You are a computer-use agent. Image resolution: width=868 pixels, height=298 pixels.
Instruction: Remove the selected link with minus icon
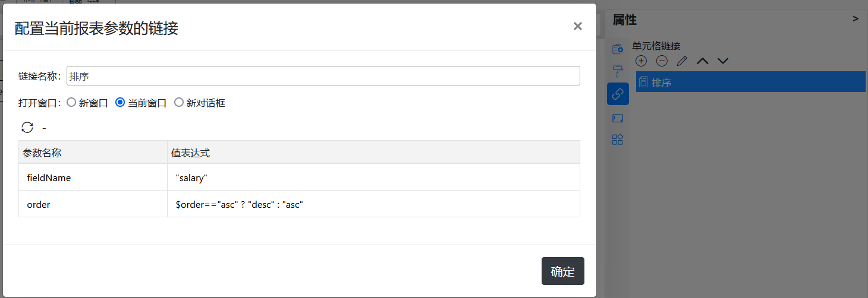pos(662,61)
